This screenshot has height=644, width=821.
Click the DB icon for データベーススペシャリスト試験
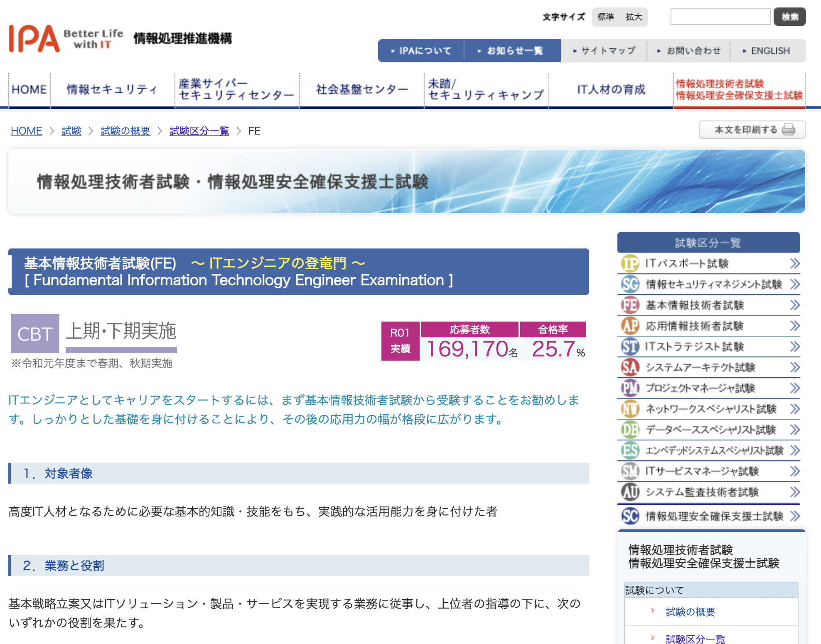[x=630, y=430]
